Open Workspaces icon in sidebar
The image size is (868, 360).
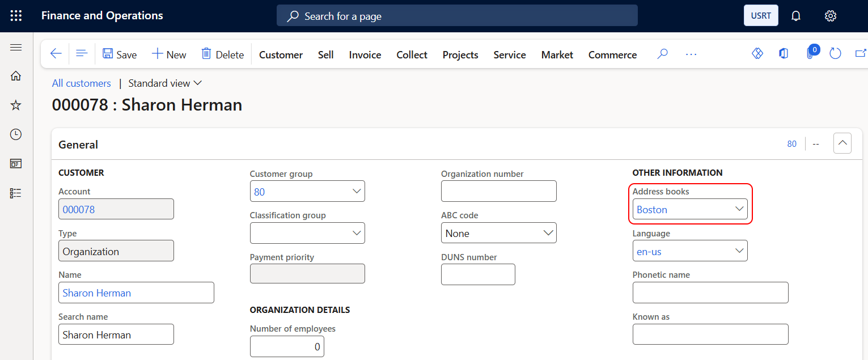click(x=16, y=164)
